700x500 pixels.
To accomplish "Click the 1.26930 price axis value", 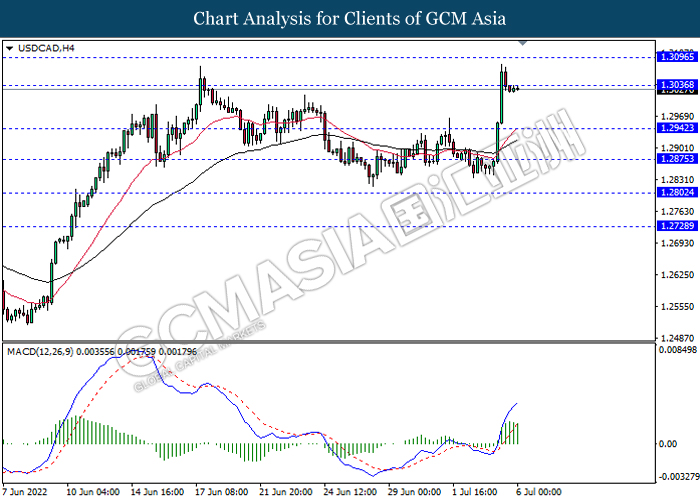I will pyautogui.click(x=677, y=243).
